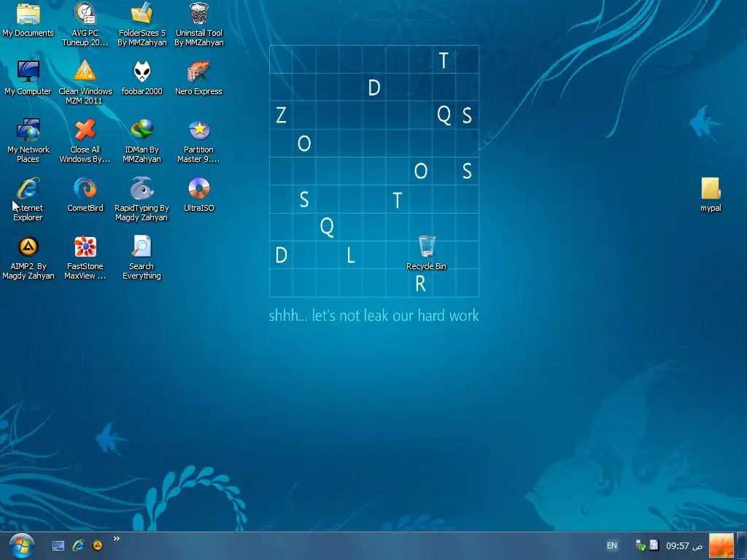The width and height of the screenshot is (747, 560).
Task: Click Show Desktop quick launch icon
Action: pyautogui.click(x=58, y=545)
